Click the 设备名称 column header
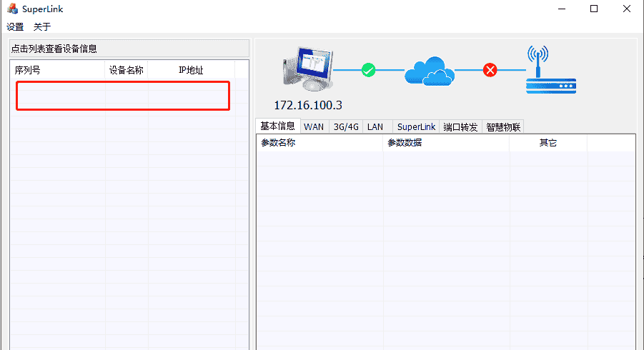 point(127,70)
